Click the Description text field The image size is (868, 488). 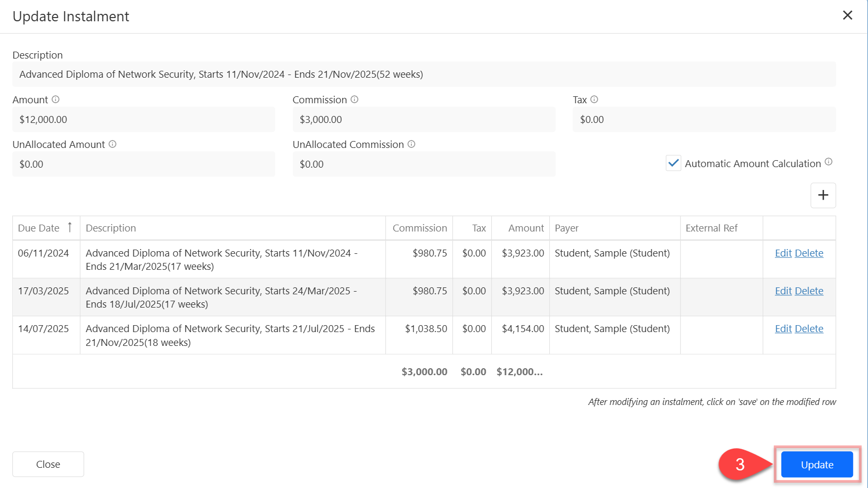[x=424, y=75]
